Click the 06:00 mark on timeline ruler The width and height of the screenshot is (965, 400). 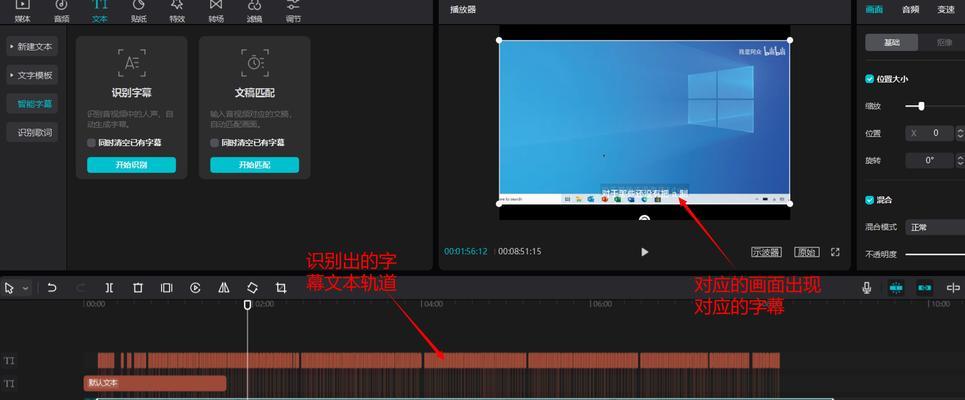tap(601, 304)
